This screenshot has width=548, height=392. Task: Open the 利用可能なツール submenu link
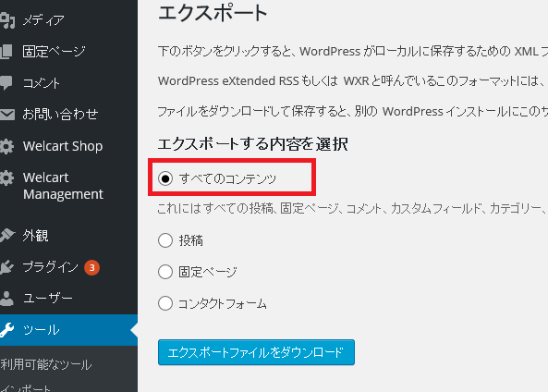tap(46, 364)
